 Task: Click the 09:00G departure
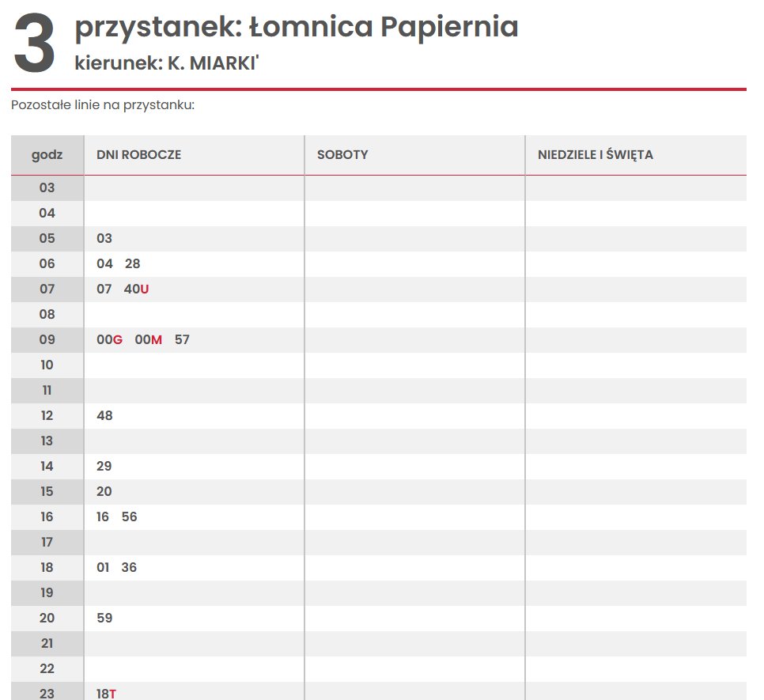point(109,339)
